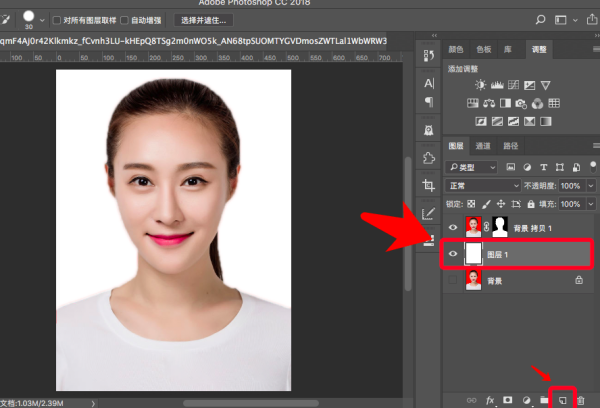Add a Color Balance adjustment

click(x=489, y=103)
